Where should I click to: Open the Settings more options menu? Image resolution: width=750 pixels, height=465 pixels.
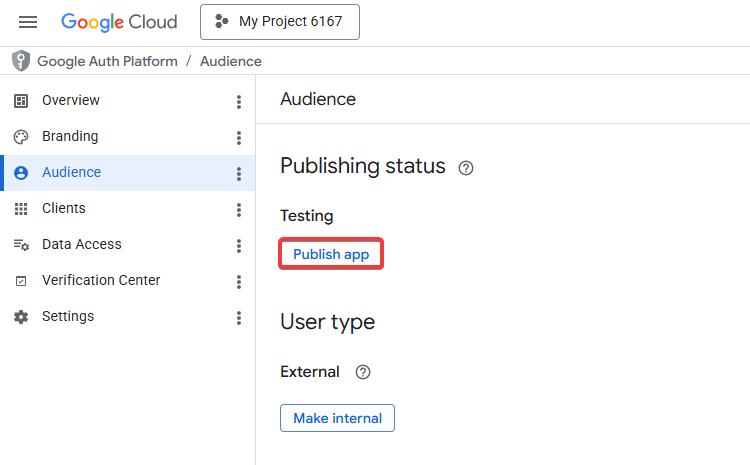(x=239, y=318)
